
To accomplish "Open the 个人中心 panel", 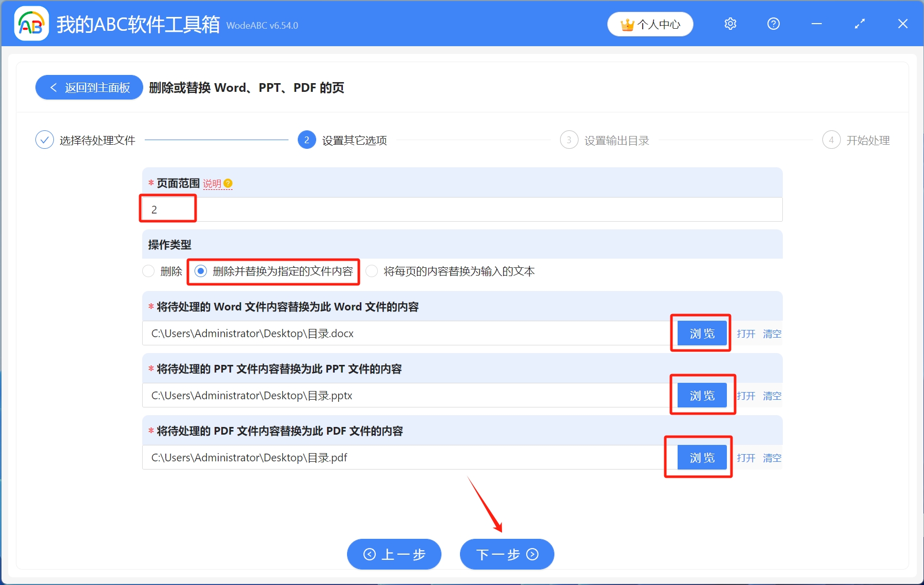I will [x=650, y=24].
